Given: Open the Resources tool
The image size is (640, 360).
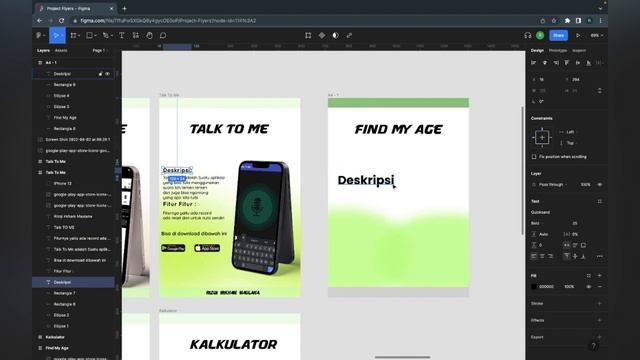Looking at the screenshot, I should tap(136, 36).
